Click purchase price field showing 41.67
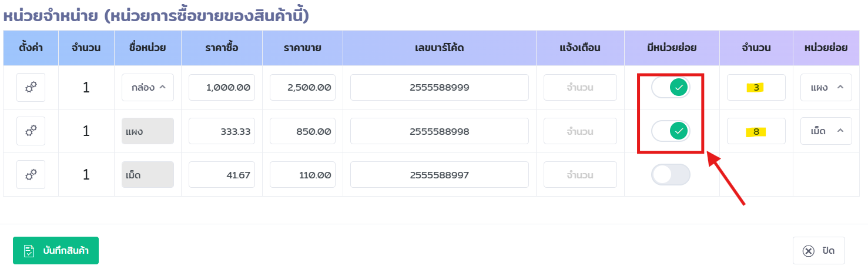Viewport: 868px width, 272px height. click(x=222, y=175)
